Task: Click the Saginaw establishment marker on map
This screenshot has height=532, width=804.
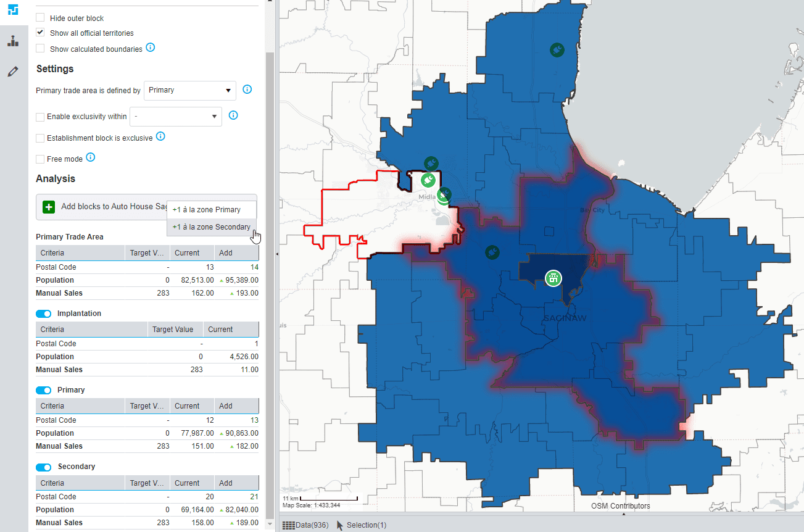Action: [553, 278]
